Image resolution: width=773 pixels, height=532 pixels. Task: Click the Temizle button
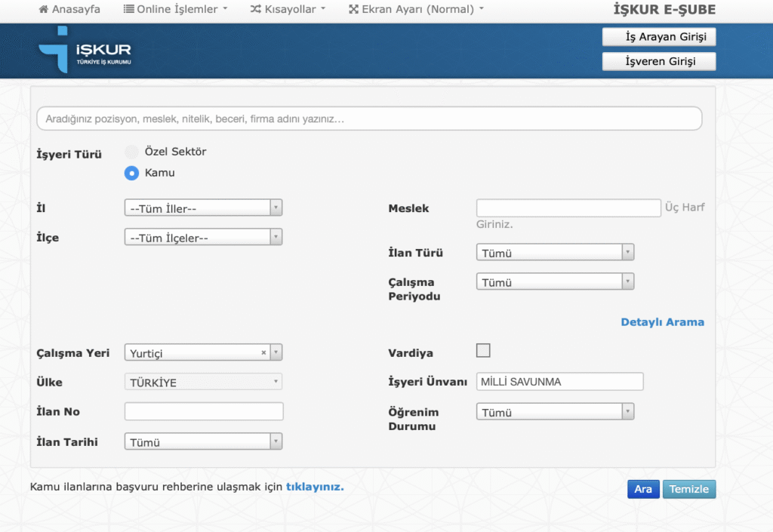[689, 489]
